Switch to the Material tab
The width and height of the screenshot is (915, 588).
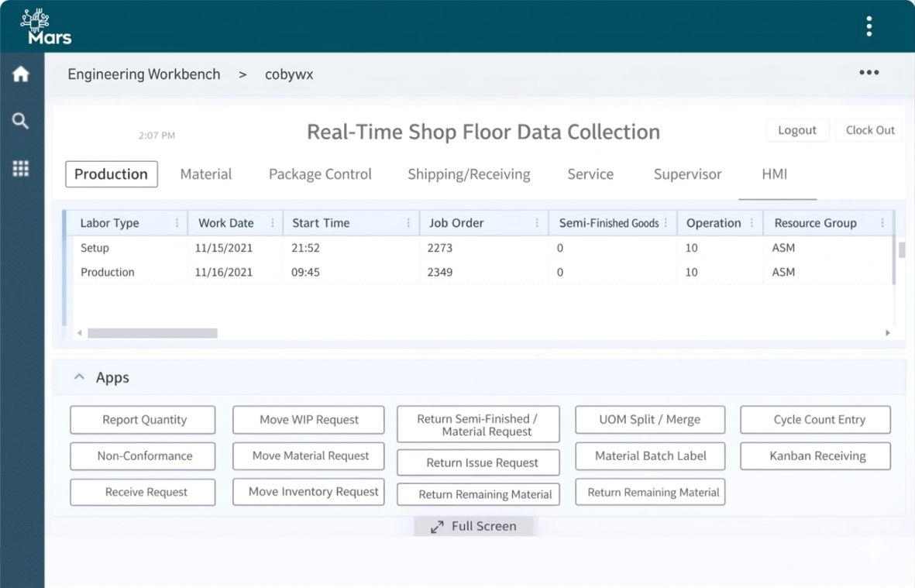pyautogui.click(x=206, y=174)
